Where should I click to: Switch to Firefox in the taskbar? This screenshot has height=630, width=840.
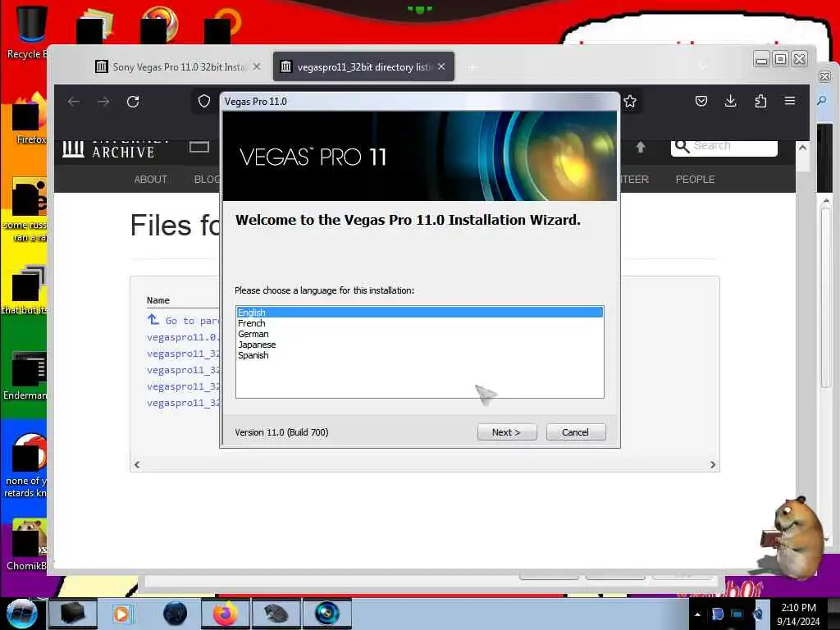click(x=226, y=614)
